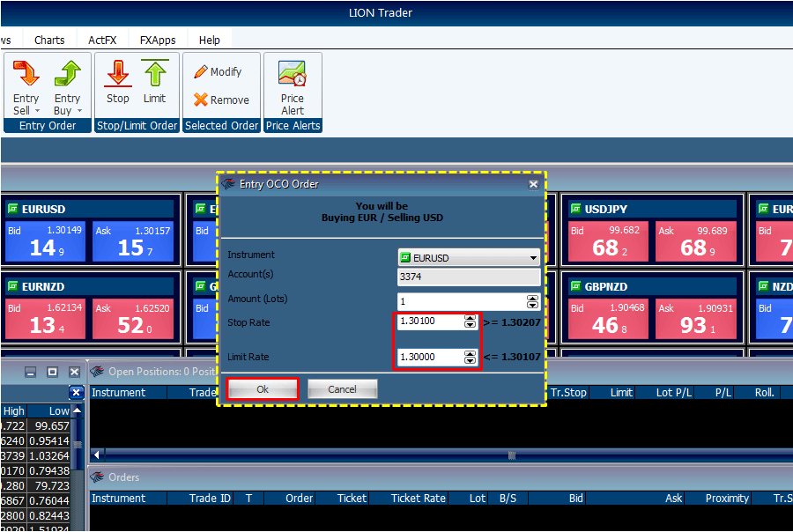Click Ok in Entry OCO Order dialog
793x532 pixels.
click(263, 389)
